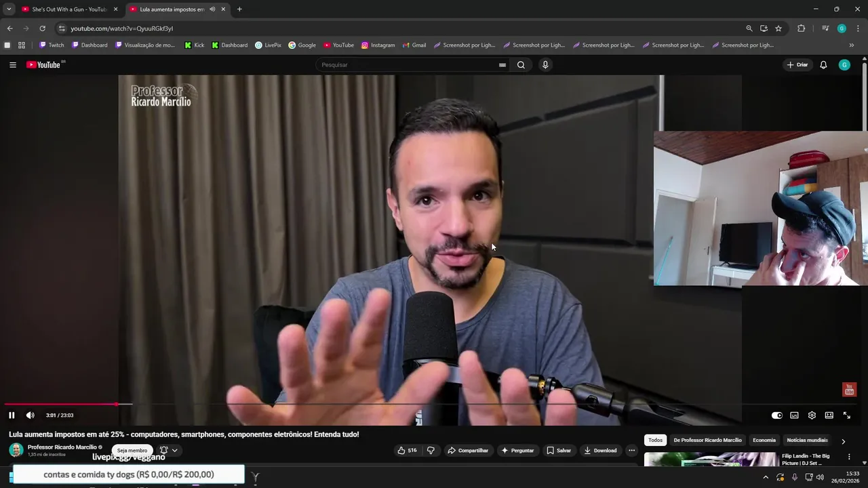Open Instagram bookmark
Screen dimensions: 868x488
pyautogui.click(x=378, y=45)
